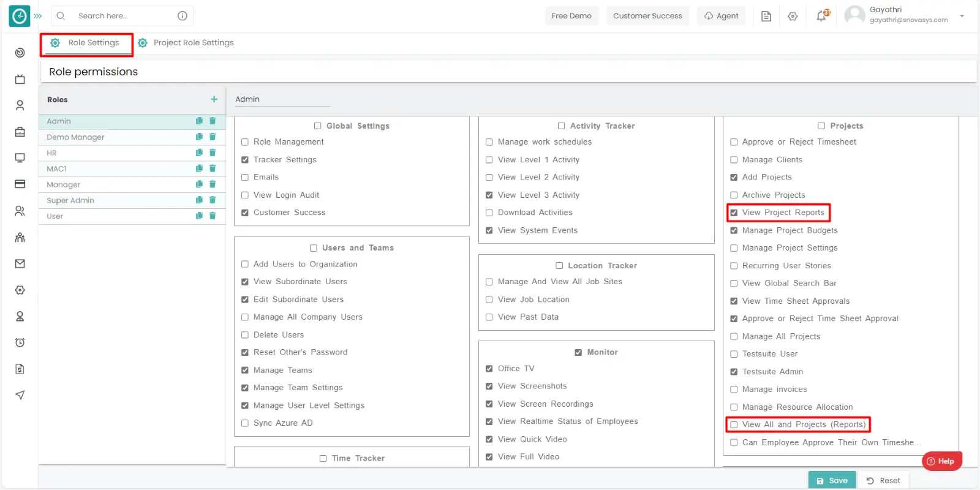Save the role permissions
Screen dimensions: 980x490
pos(832,481)
